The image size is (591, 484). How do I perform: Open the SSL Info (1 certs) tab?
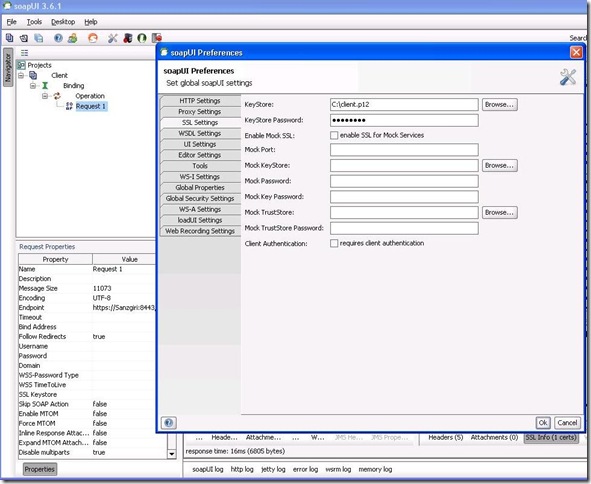click(x=551, y=438)
